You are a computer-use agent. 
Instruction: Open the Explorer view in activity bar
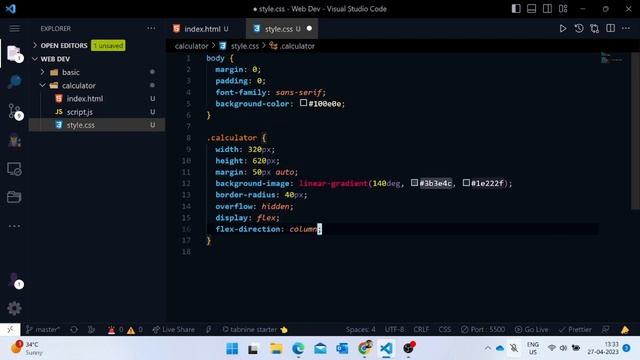14,53
